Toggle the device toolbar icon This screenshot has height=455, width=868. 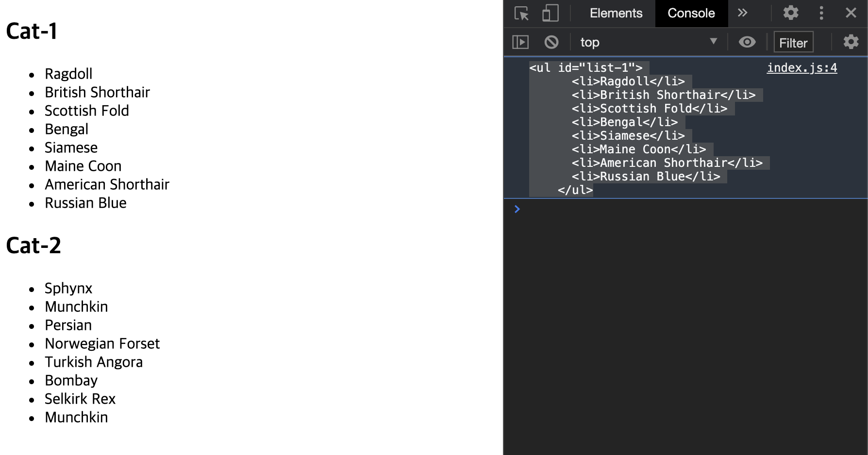pyautogui.click(x=550, y=13)
